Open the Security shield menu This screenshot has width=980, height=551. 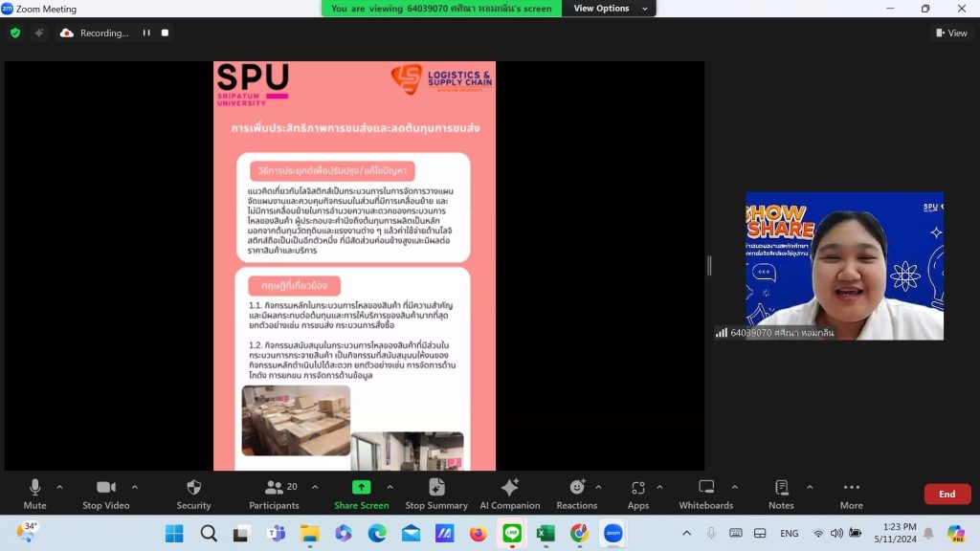[x=193, y=494]
